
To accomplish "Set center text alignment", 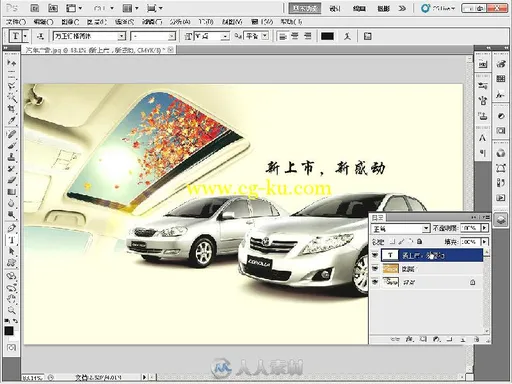I will tap(295, 36).
